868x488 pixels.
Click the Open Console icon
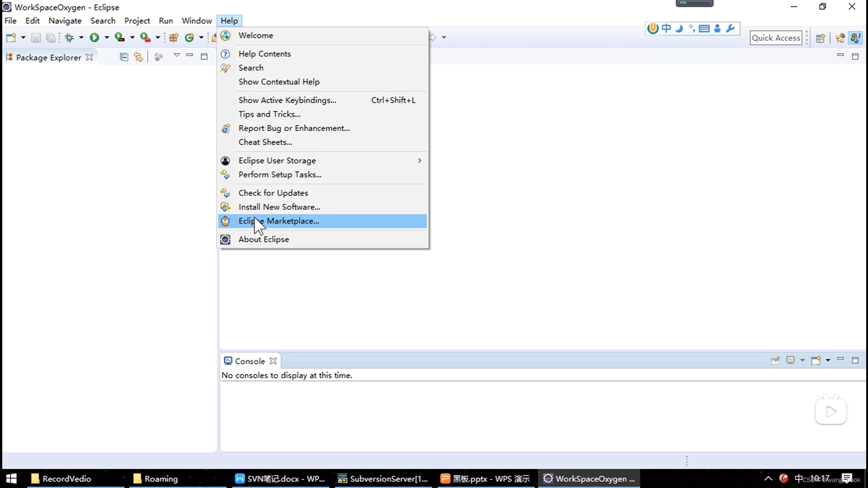tap(816, 360)
